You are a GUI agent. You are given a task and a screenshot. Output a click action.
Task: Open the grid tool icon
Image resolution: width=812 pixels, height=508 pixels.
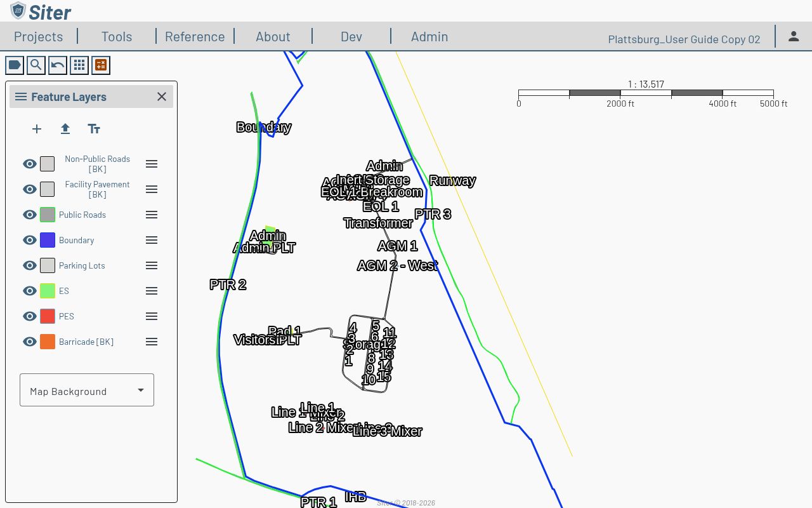(79, 65)
